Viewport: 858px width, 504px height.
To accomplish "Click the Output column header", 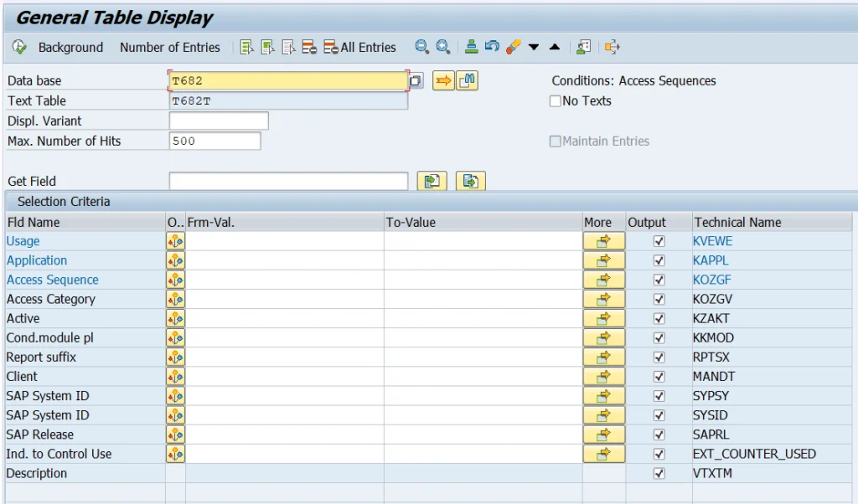I will click(659, 223).
